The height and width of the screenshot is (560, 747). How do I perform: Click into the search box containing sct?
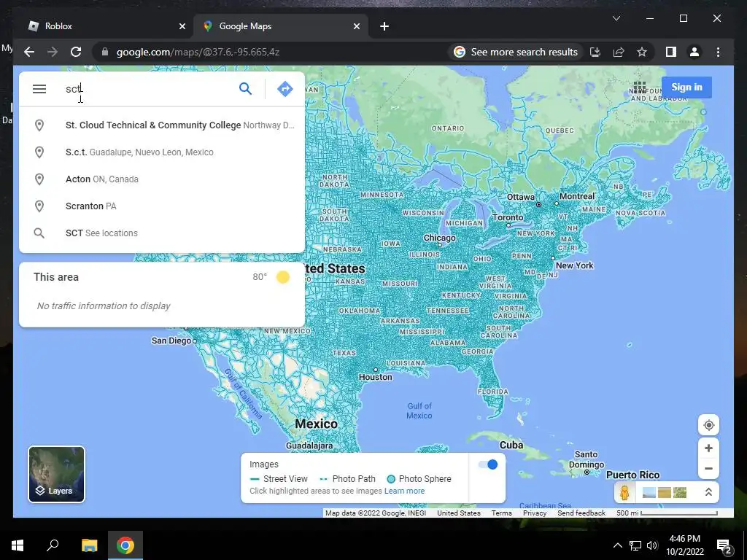point(147,88)
